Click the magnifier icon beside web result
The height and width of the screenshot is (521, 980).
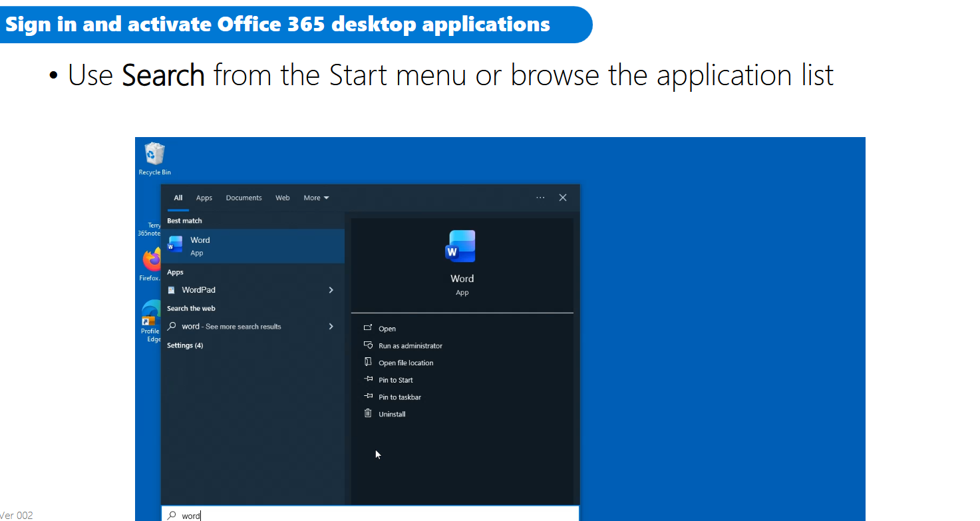172,326
